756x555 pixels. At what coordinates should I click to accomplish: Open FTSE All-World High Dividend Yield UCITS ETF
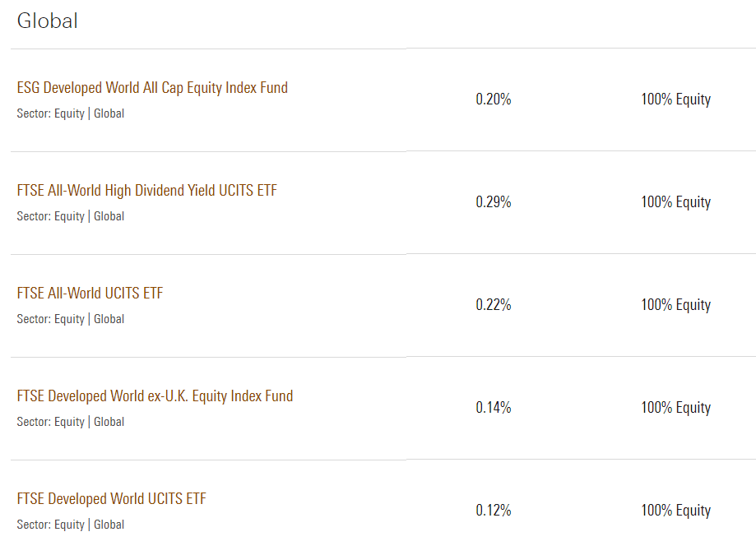point(146,191)
